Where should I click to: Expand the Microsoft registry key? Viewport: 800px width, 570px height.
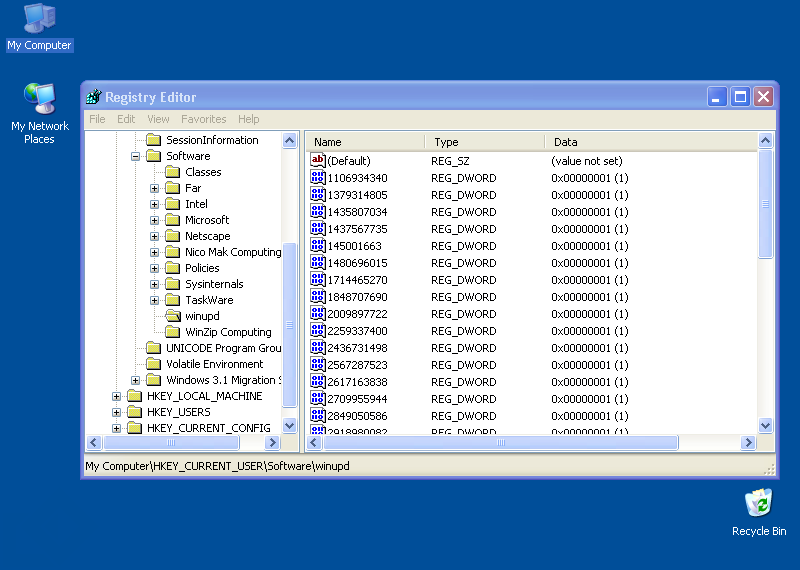pyautogui.click(x=155, y=220)
